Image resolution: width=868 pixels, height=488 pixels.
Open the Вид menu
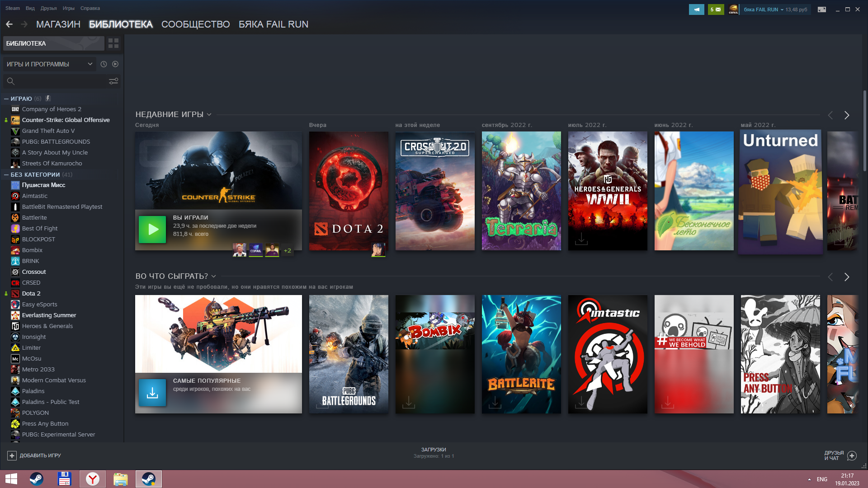click(x=30, y=8)
